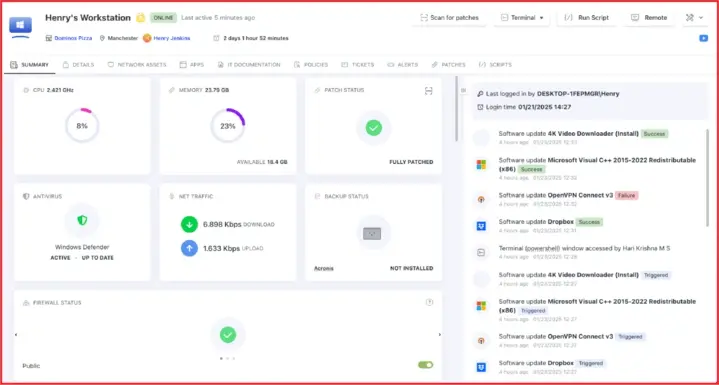Click the Windows device icon beside Henry's Workstation
Screen dimensions: 719x385
point(20,27)
